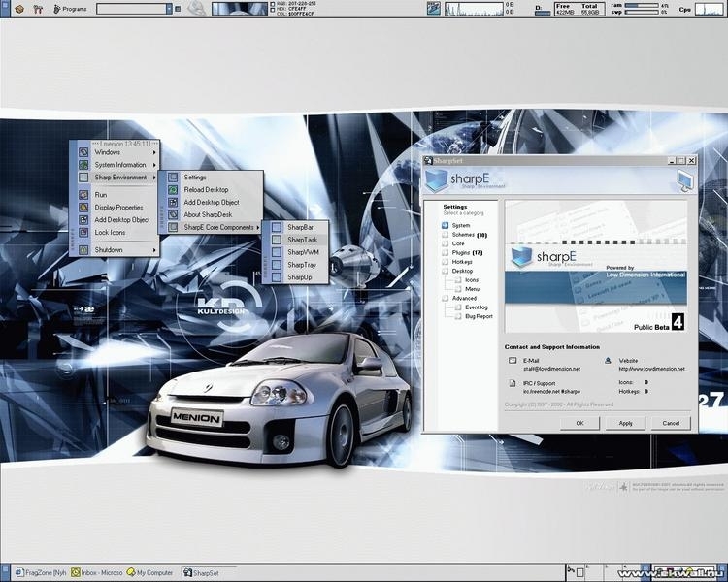The image size is (728, 582).
Task: Click the SharpVWM component icon
Action: [x=277, y=252]
